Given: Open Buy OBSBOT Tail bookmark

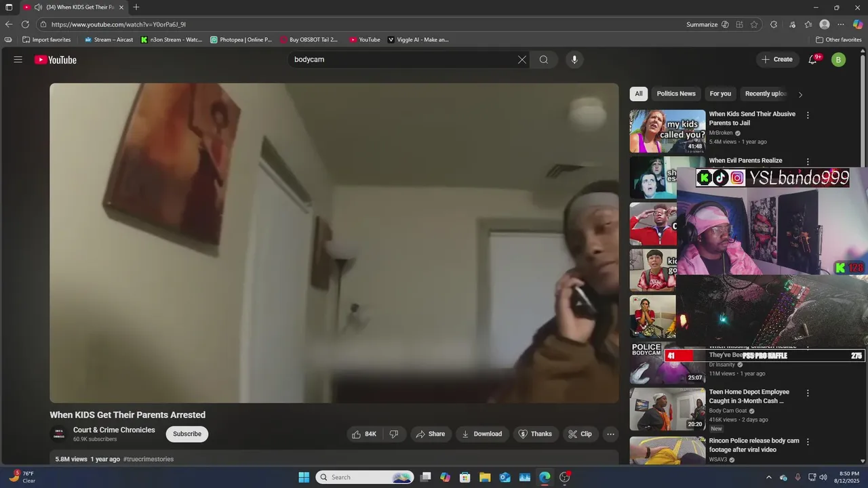Looking at the screenshot, I should pyautogui.click(x=309, y=39).
